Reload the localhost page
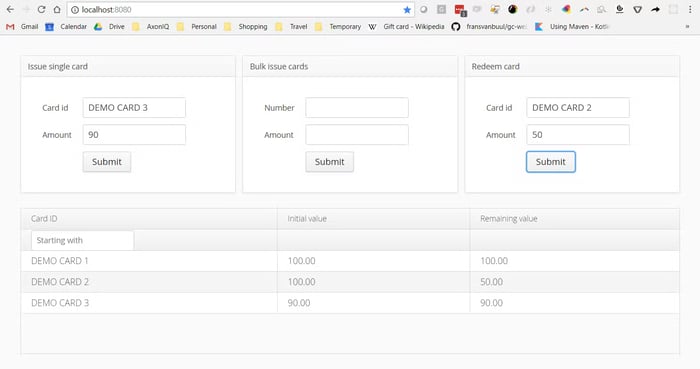Screen dimensions: 700x369 click(x=41, y=9)
